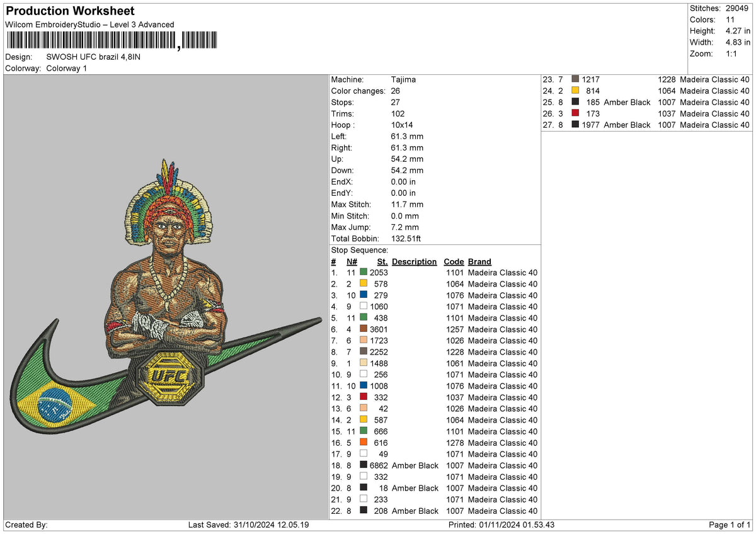
Task: Click the barcode under the Wilcom title
Action: [111, 42]
